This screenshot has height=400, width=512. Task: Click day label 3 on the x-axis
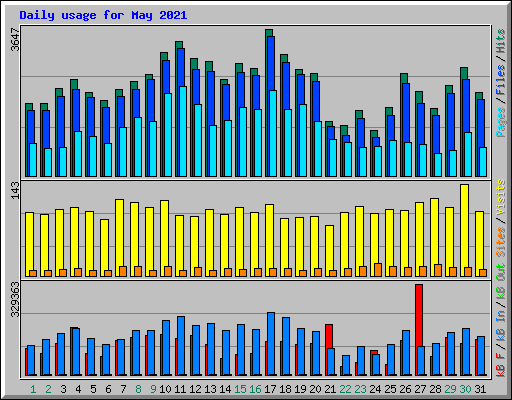click(x=63, y=389)
